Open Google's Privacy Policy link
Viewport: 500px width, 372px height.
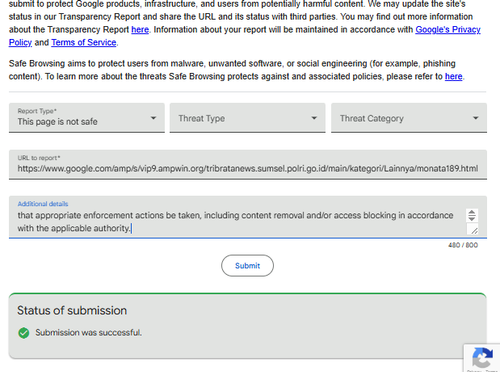pyautogui.click(x=448, y=30)
